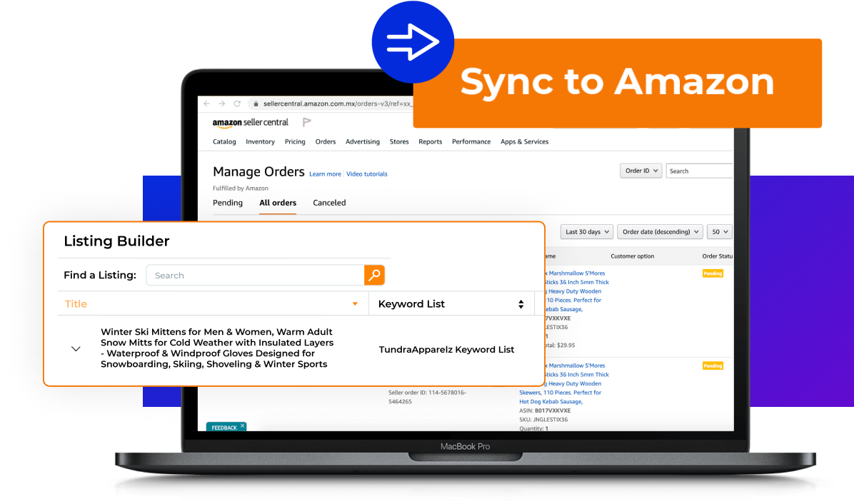Viewport: 854px width, 504px height.
Task: Click the browser back arrow icon
Action: tap(206, 104)
